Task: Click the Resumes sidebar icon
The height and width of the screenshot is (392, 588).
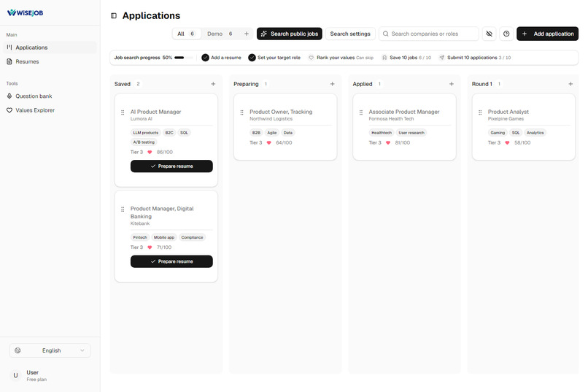Action: click(9, 61)
